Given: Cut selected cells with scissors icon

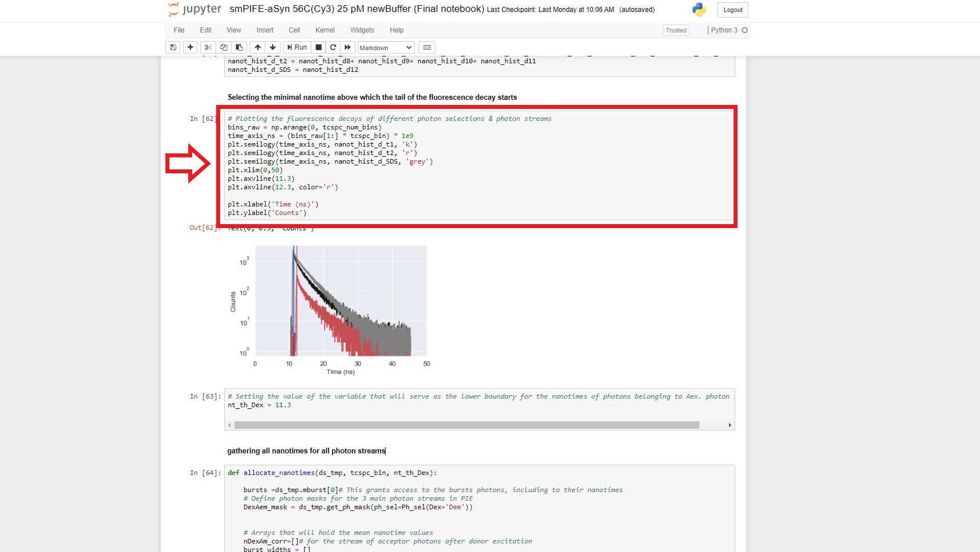Looking at the screenshot, I should (x=208, y=47).
